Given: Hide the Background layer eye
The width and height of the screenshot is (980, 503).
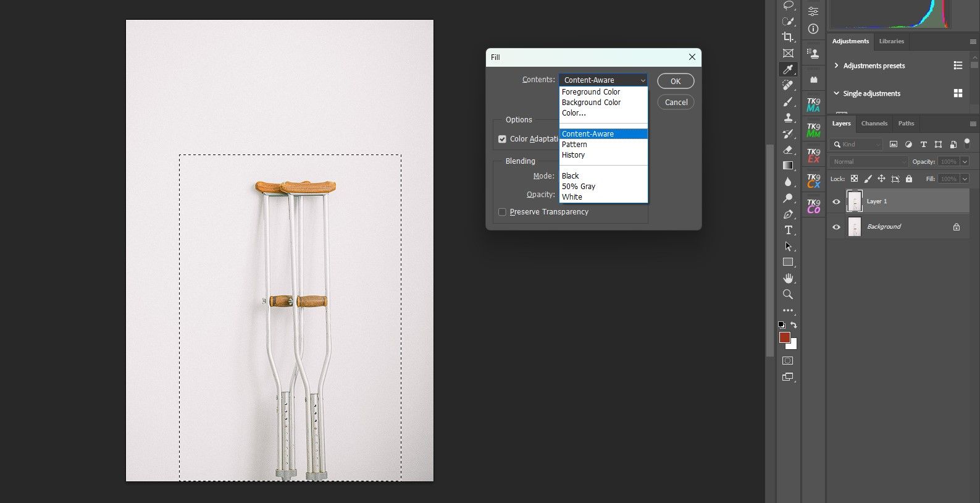Looking at the screenshot, I should coord(836,227).
